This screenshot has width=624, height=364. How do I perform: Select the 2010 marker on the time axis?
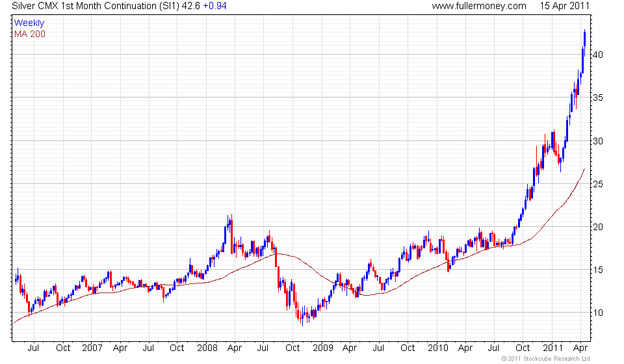point(436,348)
